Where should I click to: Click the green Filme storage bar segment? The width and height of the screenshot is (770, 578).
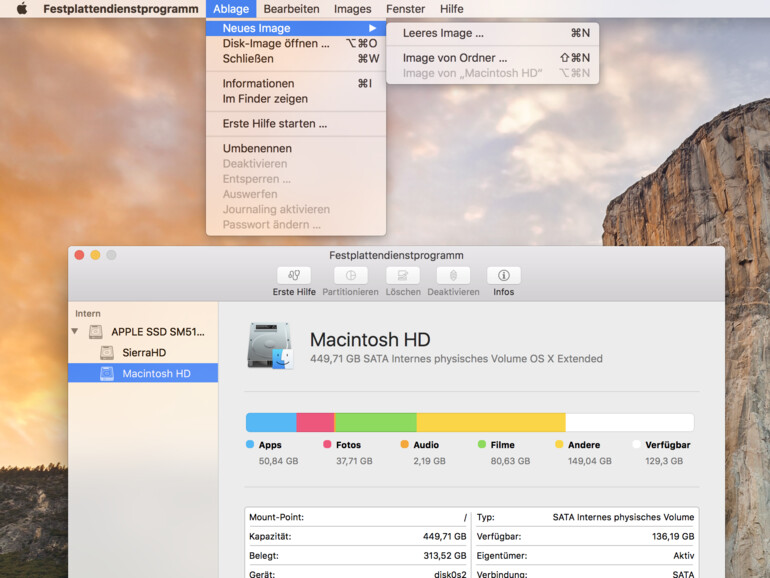tap(375, 422)
